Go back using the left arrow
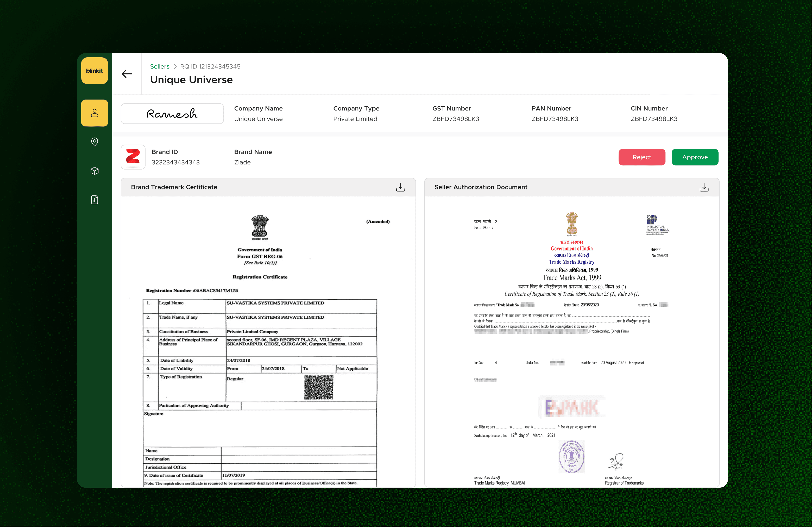This screenshot has height=527, width=812. [127, 74]
